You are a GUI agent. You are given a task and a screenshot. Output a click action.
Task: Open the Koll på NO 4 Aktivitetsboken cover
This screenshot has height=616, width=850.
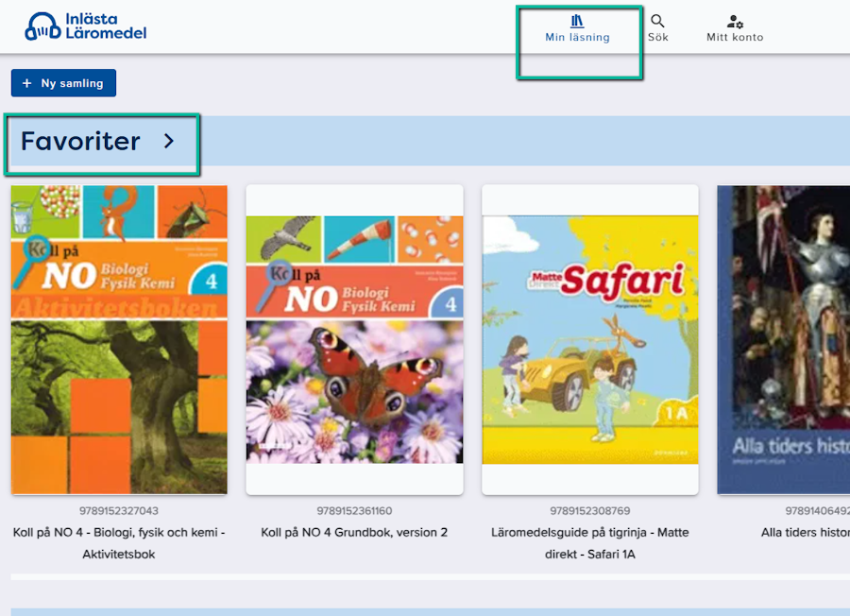coord(119,340)
